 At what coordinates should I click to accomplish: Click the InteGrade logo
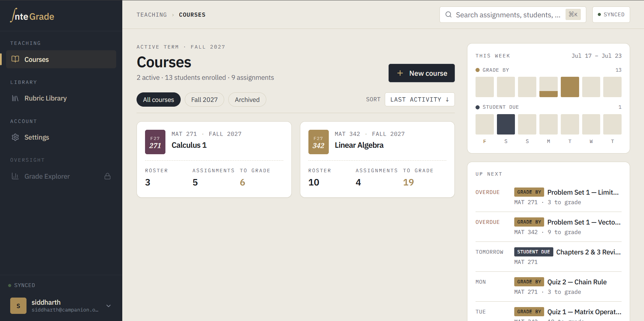pyautogui.click(x=32, y=16)
